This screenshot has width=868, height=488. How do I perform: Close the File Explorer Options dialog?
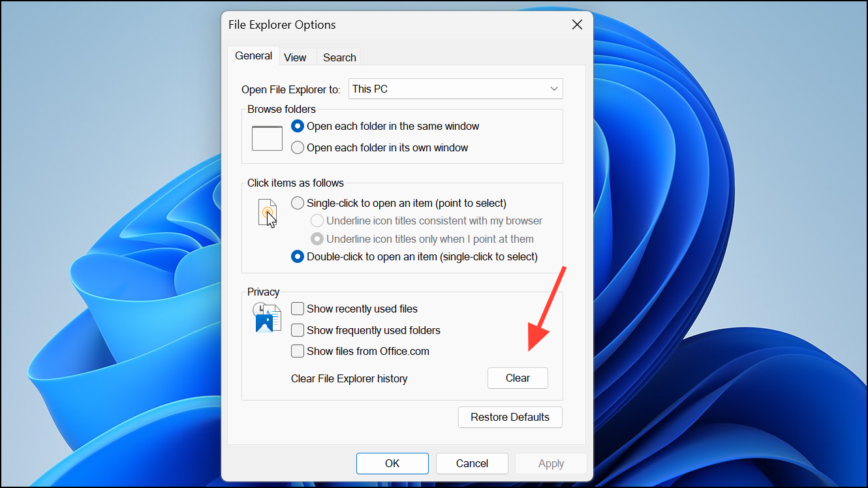pos(577,25)
